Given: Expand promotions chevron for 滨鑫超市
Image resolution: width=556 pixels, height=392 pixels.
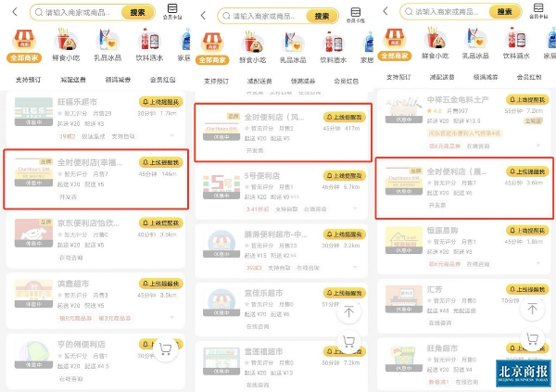Looking at the screenshot, I should pyautogui.click(x=172, y=318).
